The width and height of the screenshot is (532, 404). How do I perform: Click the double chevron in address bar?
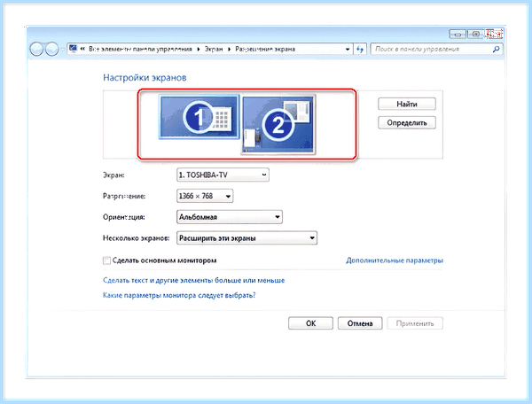point(82,49)
